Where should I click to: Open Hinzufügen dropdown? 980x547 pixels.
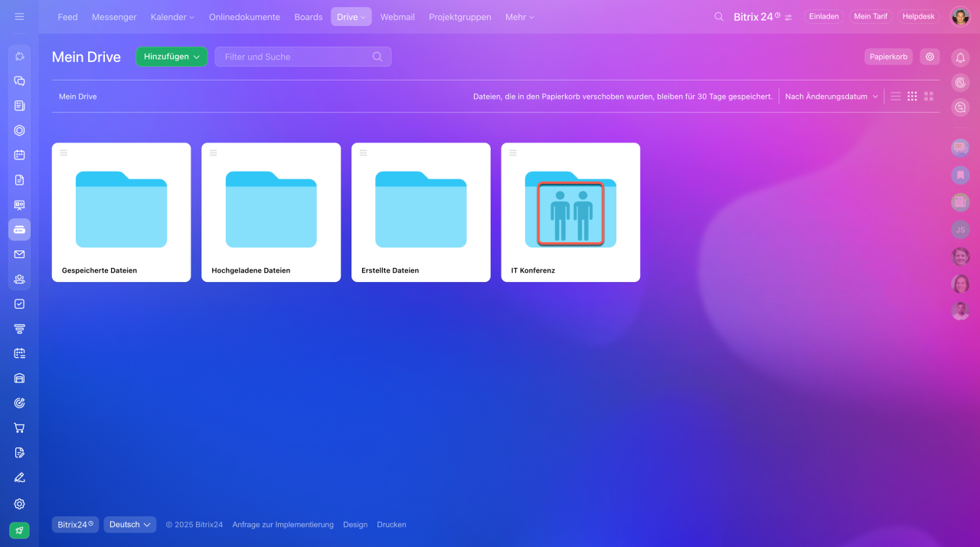(171, 57)
